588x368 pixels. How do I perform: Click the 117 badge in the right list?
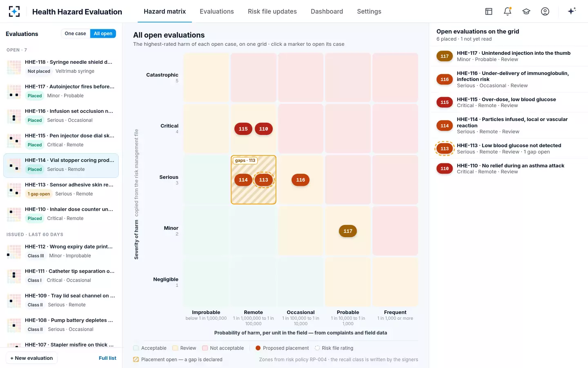point(445,56)
